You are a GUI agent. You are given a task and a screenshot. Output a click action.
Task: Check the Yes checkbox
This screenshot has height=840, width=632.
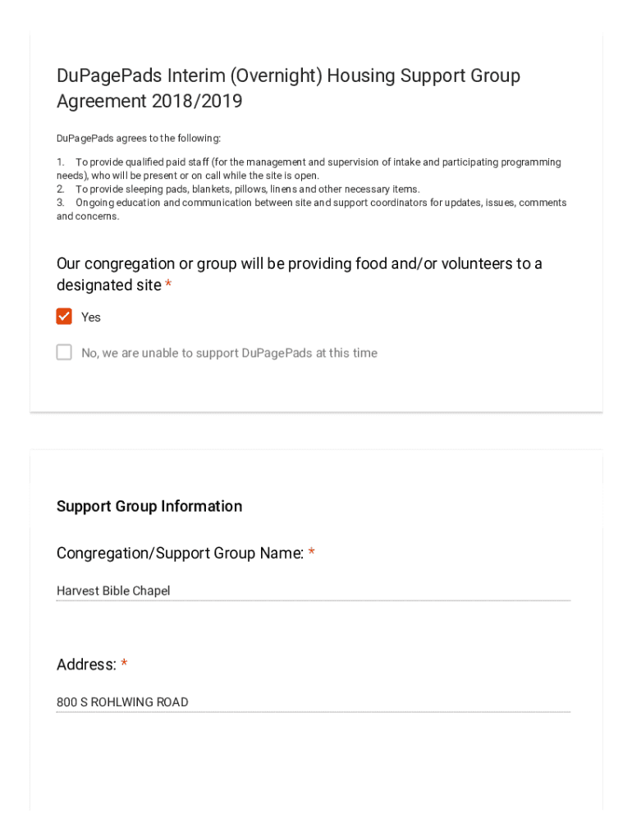pyautogui.click(x=64, y=317)
